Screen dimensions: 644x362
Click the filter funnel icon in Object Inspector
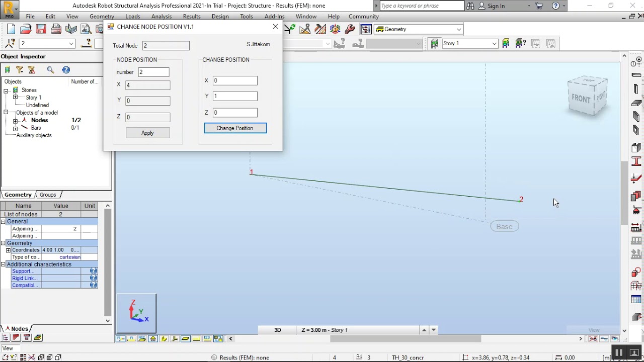point(20,70)
